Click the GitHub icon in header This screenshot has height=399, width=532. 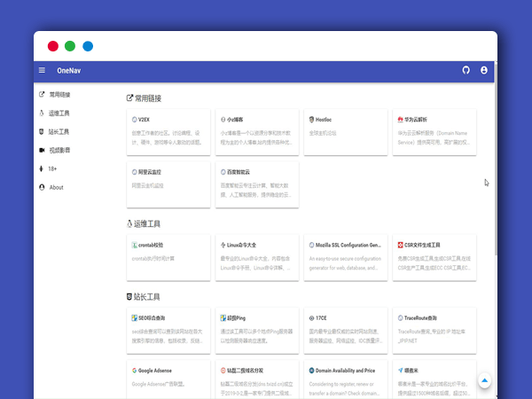pyautogui.click(x=466, y=70)
